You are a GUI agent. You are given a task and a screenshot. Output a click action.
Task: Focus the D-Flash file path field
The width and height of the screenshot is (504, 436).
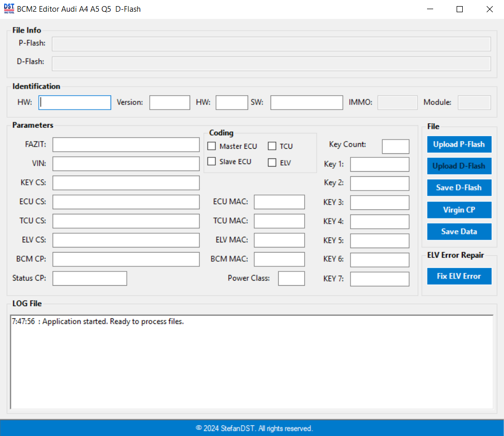tap(271, 64)
